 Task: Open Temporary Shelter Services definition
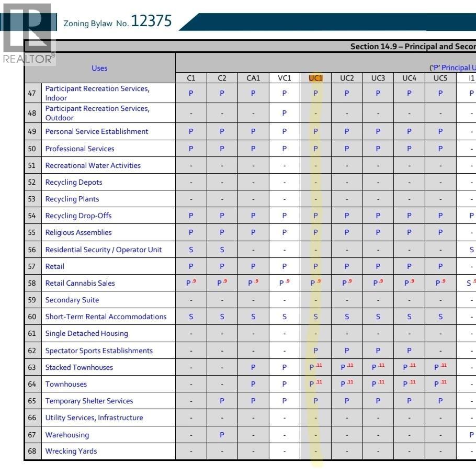pos(89,401)
